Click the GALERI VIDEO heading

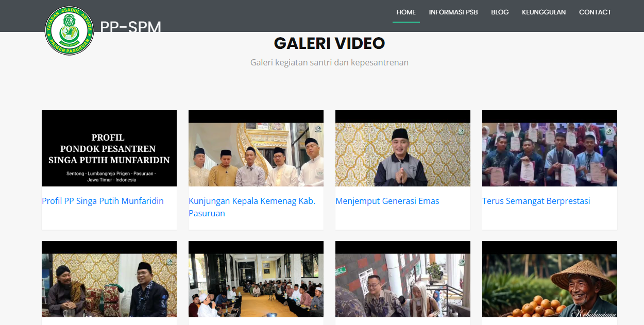coord(329,43)
